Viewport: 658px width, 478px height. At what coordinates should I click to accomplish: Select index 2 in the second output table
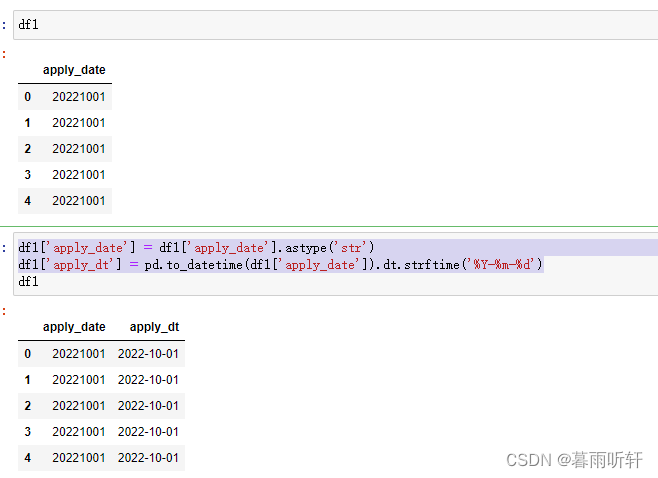pyautogui.click(x=28, y=406)
